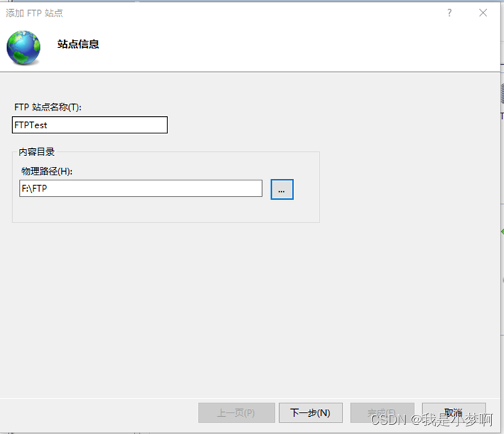Cancel the wizard with 取消 button

[453, 413]
